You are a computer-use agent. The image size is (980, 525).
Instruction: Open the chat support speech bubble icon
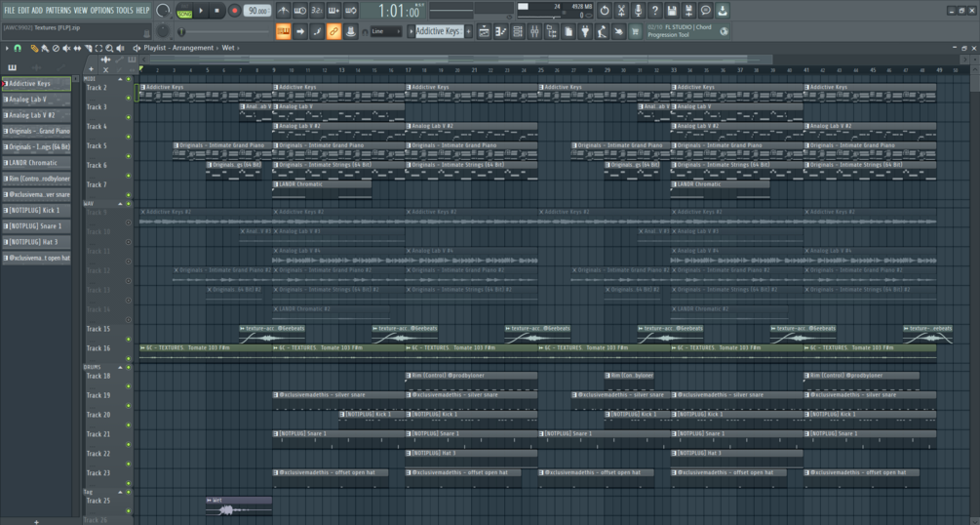(706, 11)
